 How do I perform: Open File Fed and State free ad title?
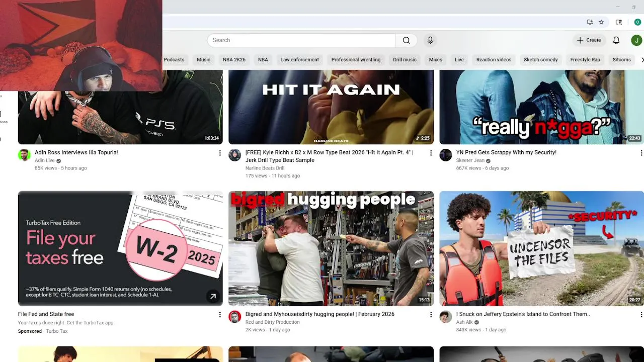click(x=46, y=314)
